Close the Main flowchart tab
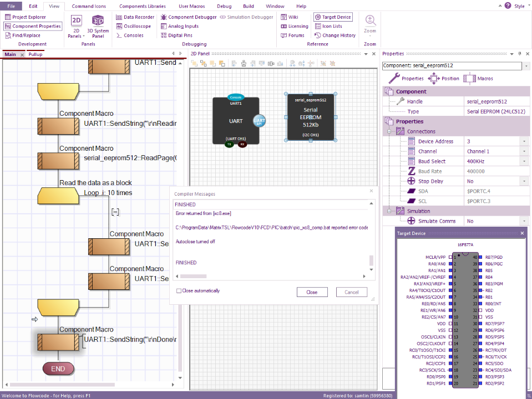The height and width of the screenshot is (399, 532). pyautogui.click(x=22, y=54)
